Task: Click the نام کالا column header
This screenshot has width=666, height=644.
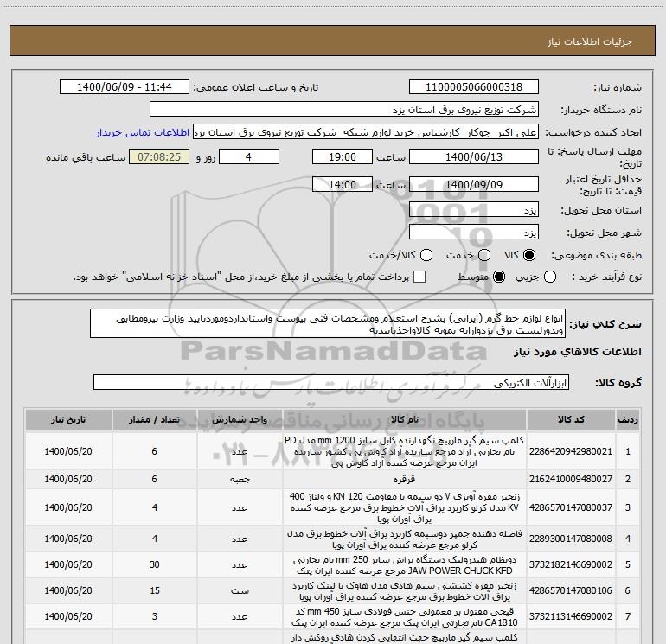Action: [x=405, y=419]
